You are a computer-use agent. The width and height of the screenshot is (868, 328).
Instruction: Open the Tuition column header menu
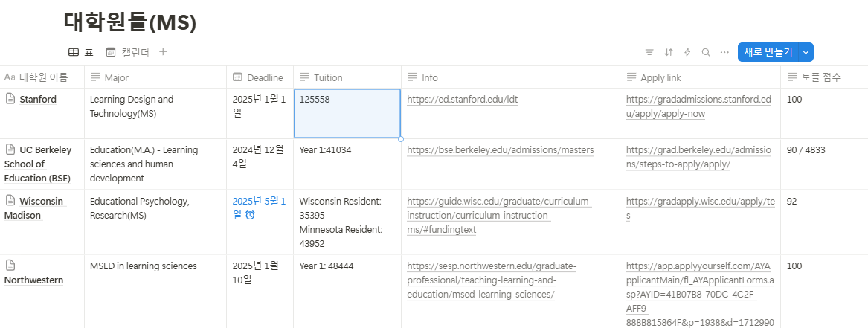pyautogui.click(x=347, y=77)
